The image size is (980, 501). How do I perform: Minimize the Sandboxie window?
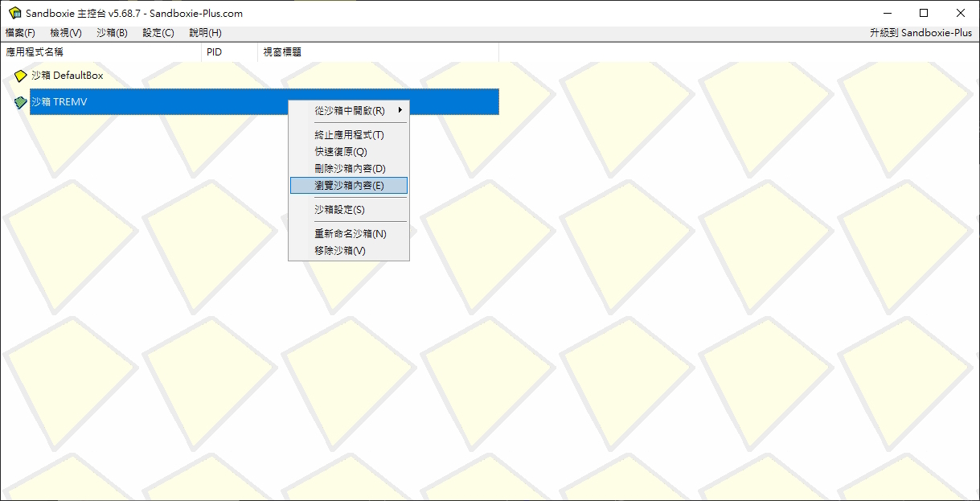[x=888, y=13]
